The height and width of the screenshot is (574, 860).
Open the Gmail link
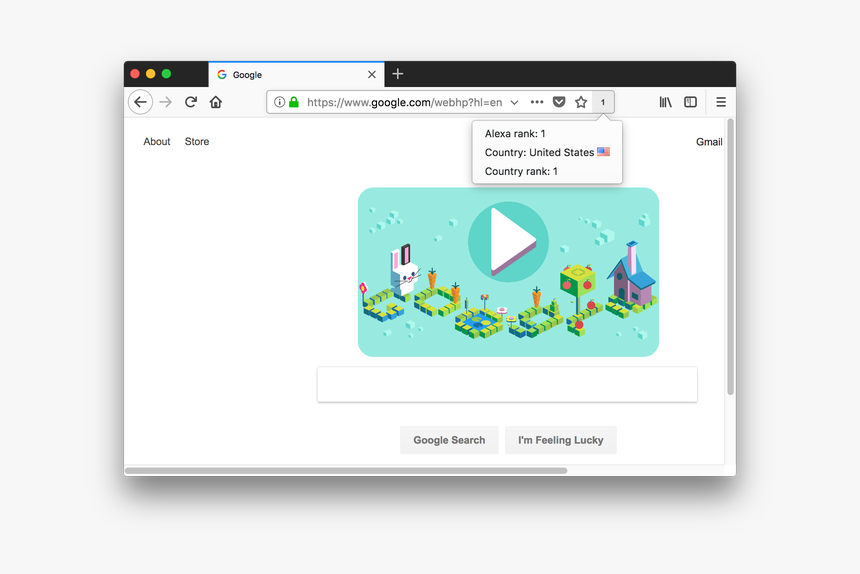[x=709, y=142]
